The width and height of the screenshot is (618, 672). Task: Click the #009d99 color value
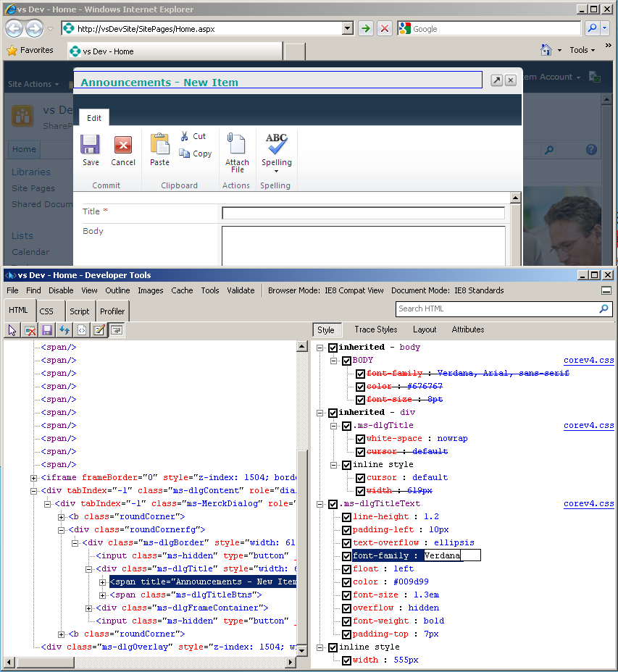point(411,582)
